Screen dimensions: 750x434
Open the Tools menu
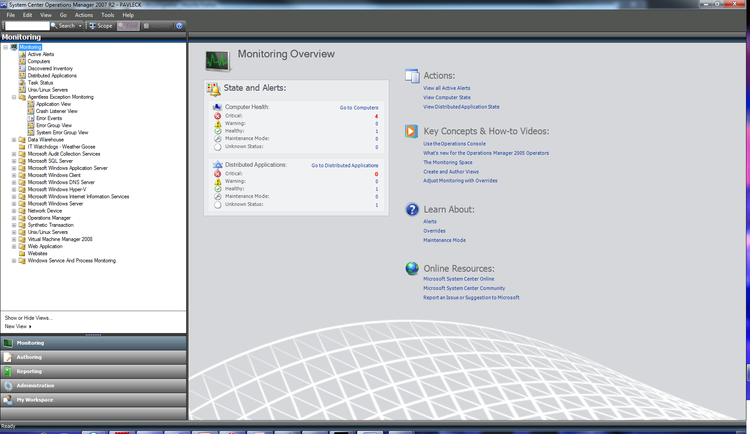coord(108,15)
